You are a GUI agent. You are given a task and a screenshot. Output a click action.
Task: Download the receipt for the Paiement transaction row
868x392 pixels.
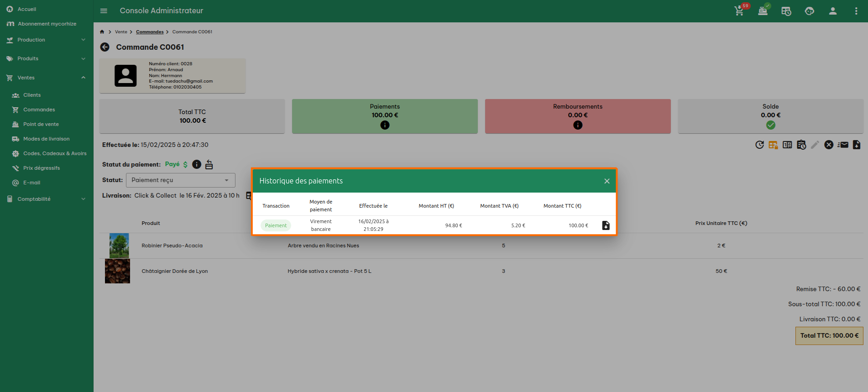[x=606, y=225]
